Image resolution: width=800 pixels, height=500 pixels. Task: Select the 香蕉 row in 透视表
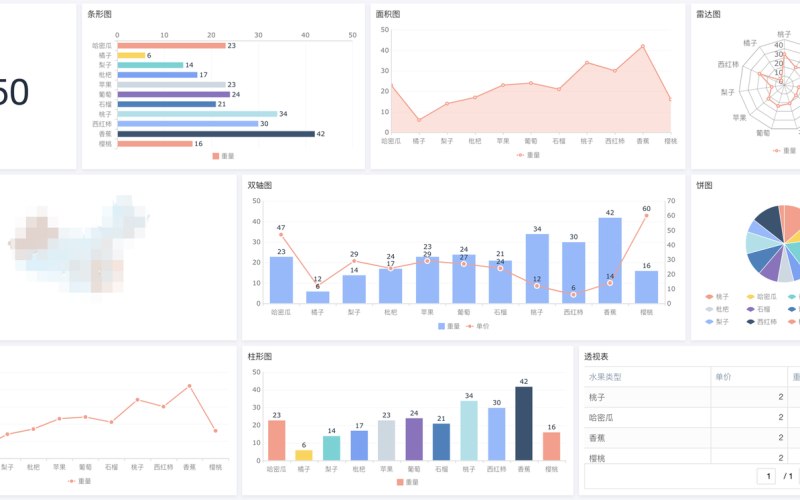pyautogui.click(x=692, y=438)
